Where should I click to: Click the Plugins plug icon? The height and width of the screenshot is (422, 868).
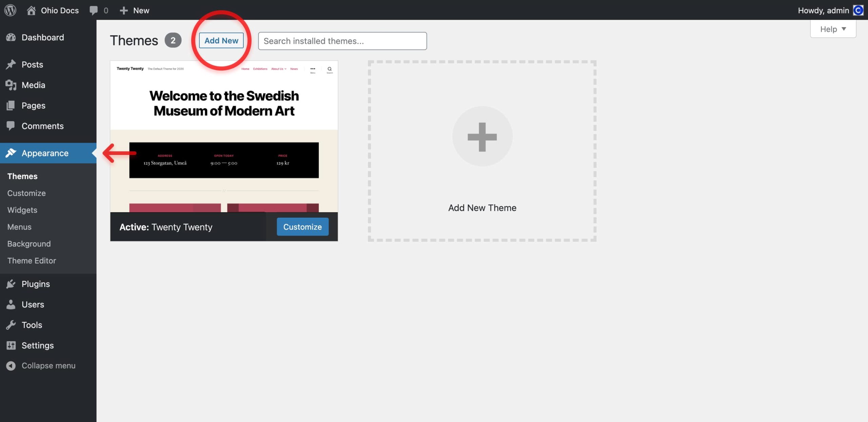11,284
